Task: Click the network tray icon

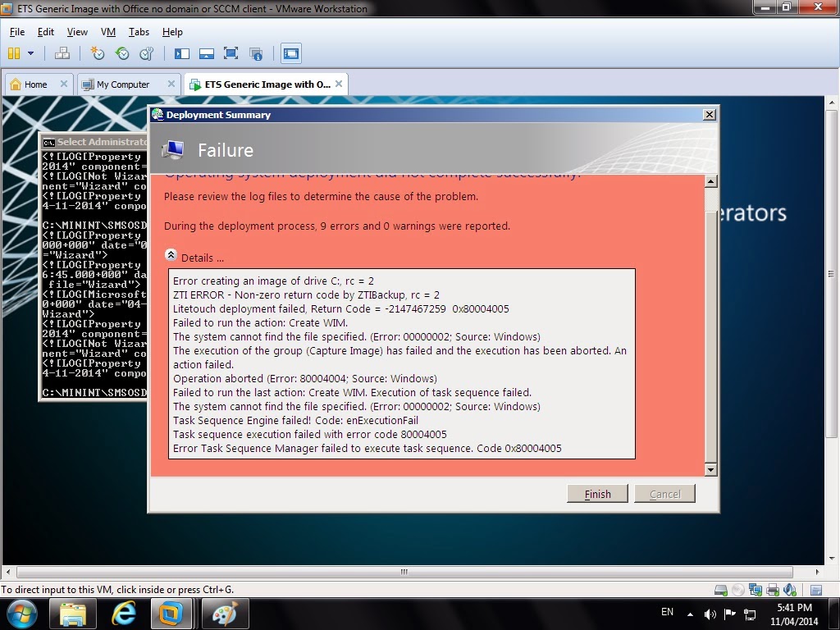Action: point(750,614)
